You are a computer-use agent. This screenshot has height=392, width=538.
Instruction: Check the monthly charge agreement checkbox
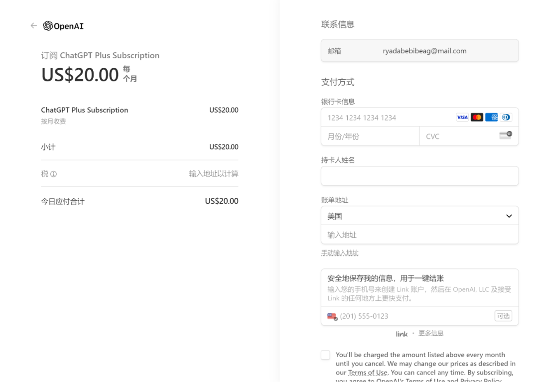325,355
